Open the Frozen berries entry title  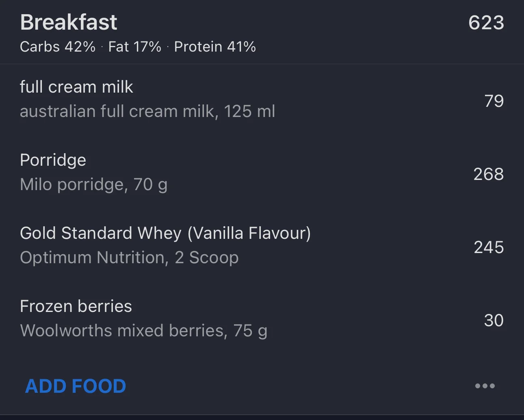pyautogui.click(x=76, y=306)
